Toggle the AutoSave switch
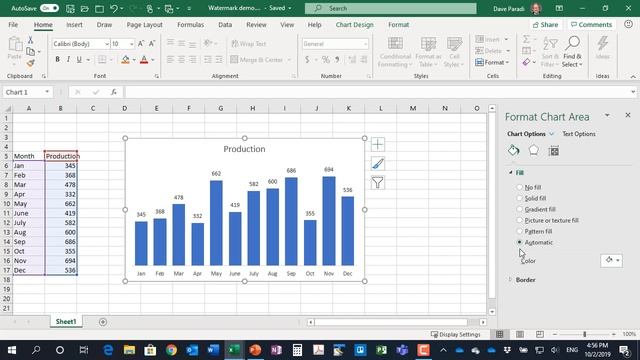The image size is (640, 360). pyautogui.click(x=49, y=8)
